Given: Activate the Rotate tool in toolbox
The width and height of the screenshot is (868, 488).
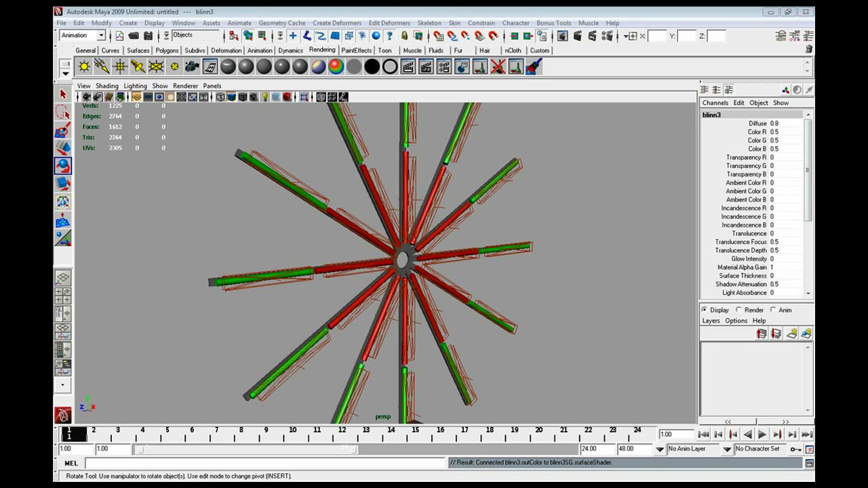Looking at the screenshot, I should [x=63, y=165].
